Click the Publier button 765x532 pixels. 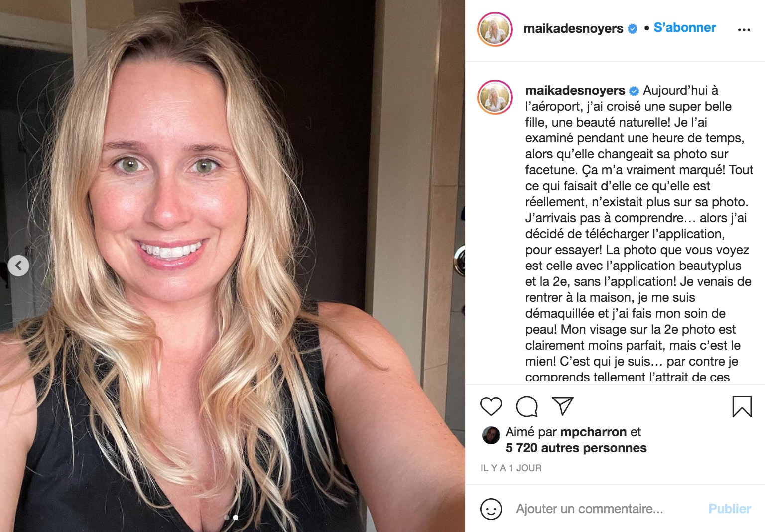[x=730, y=509]
